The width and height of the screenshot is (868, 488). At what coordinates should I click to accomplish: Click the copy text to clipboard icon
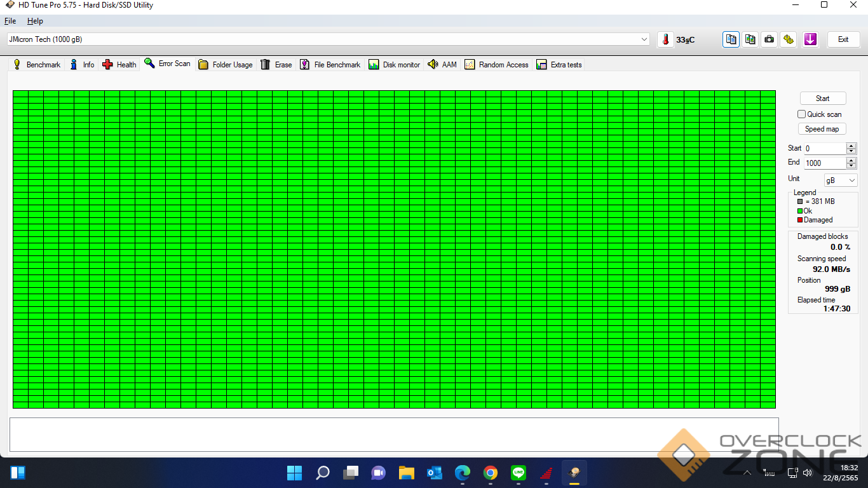coord(731,39)
